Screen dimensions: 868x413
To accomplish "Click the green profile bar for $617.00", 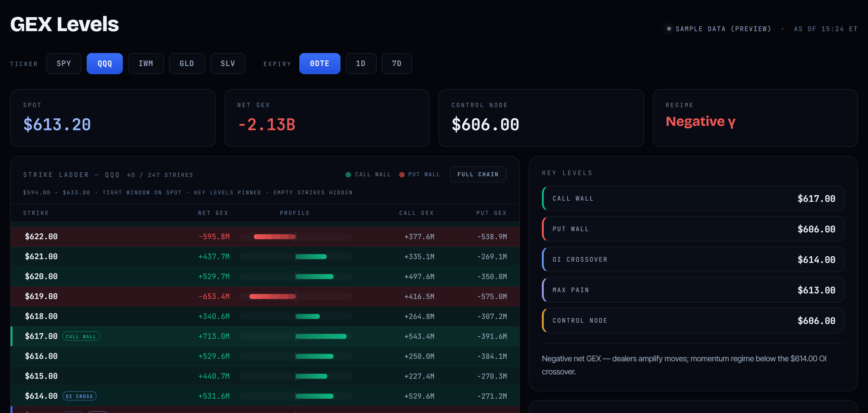I will click(x=321, y=336).
